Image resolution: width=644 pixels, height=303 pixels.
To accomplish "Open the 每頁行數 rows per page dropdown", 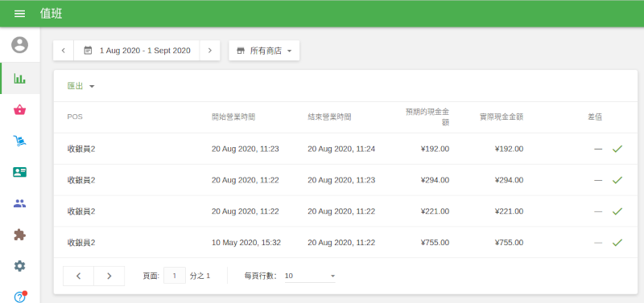I will 310,276.
